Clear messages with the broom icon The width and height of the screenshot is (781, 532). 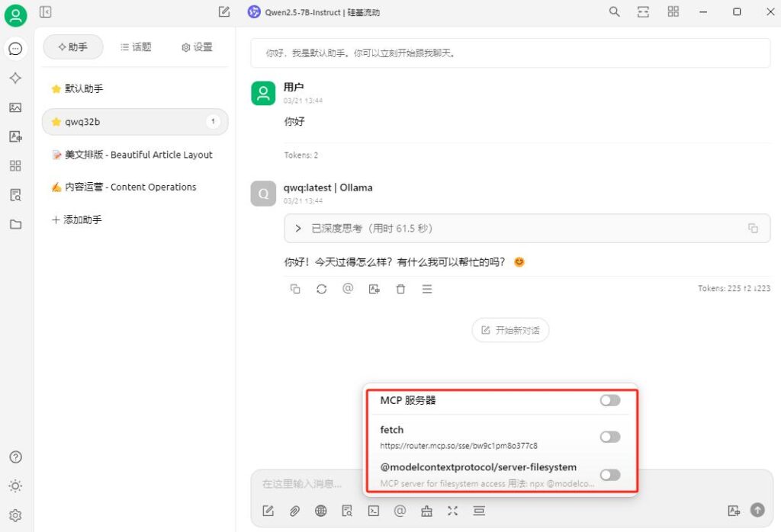coord(426,511)
